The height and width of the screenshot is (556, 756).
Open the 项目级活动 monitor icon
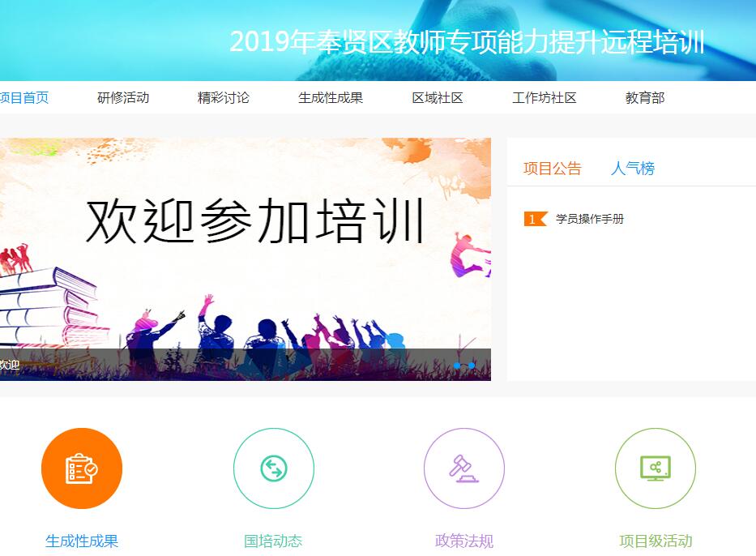tap(656, 468)
